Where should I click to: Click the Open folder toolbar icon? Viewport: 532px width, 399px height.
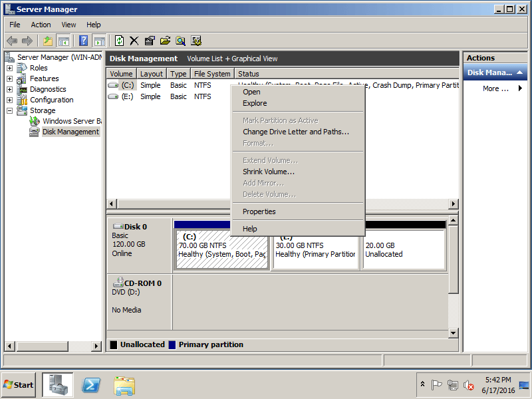165,41
